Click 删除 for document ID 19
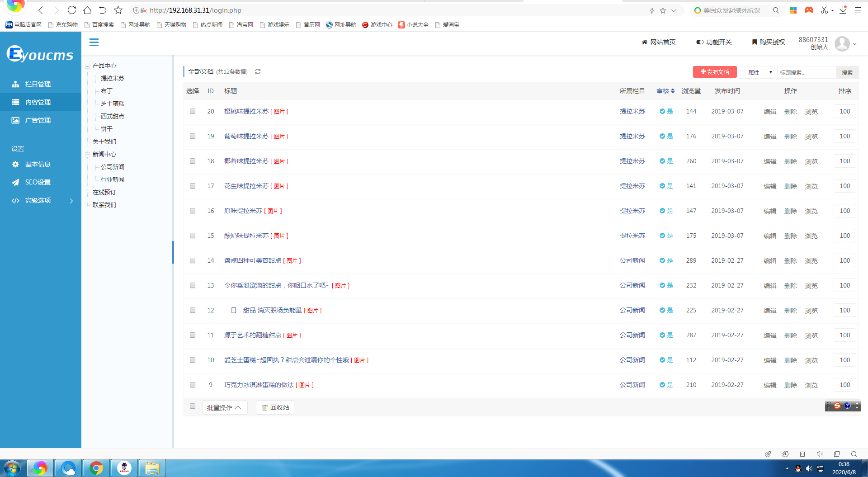This screenshot has width=868, height=477. (791, 137)
